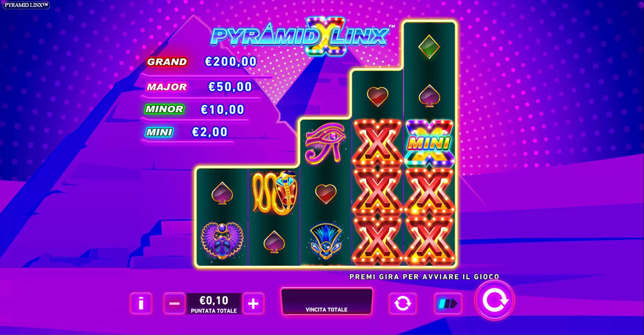Viewport: 644px width, 335px height.
Task: Click the purple scarab beetle symbol
Action: coord(222,242)
